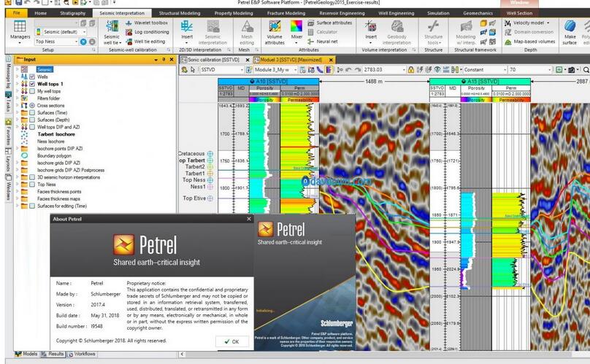
Task: Click the A15 [SSTVD] well header
Action: pos(480,81)
